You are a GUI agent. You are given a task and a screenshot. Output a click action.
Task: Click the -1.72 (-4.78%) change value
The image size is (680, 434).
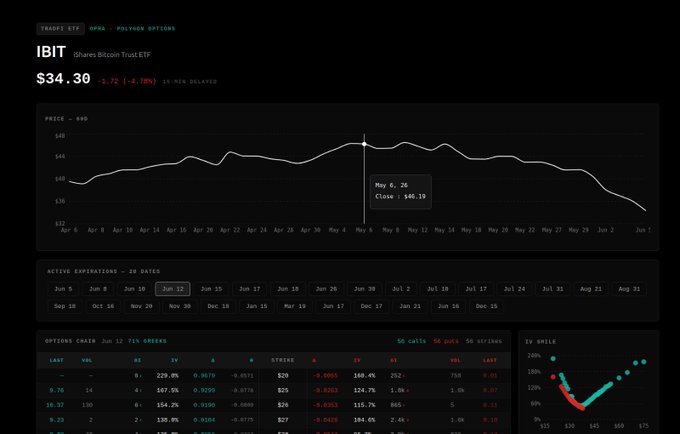click(x=127, y=82)
